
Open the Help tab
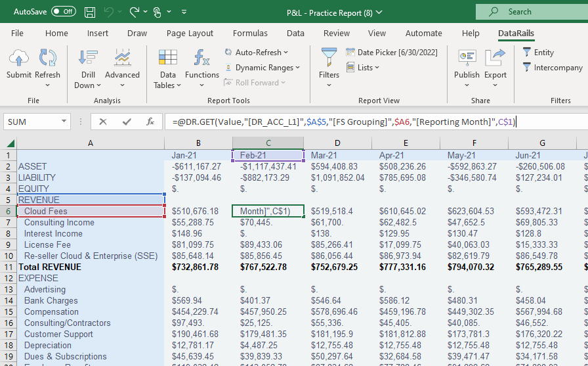(471, 33)
